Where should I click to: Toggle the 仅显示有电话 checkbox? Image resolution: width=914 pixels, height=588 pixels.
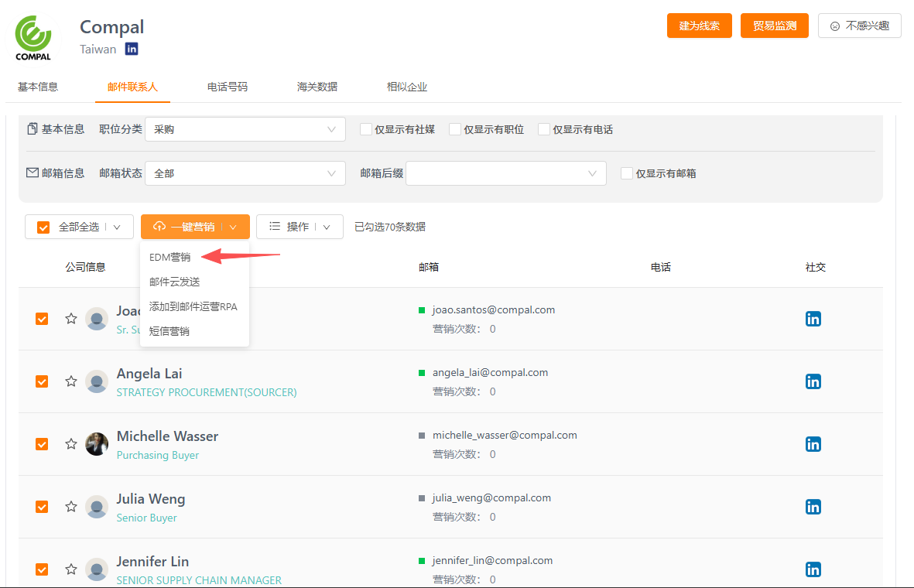coord(544,129)
